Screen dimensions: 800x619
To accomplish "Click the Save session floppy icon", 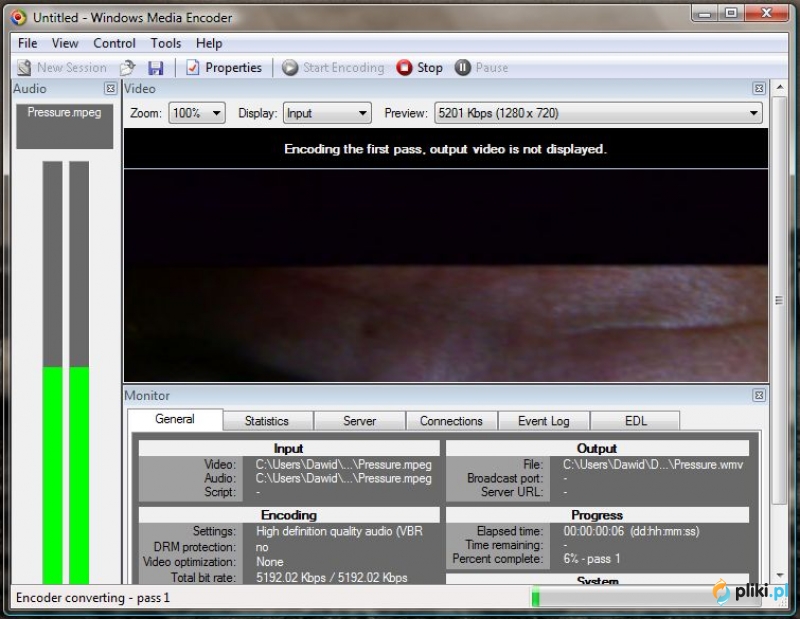I will pos(156,68).
